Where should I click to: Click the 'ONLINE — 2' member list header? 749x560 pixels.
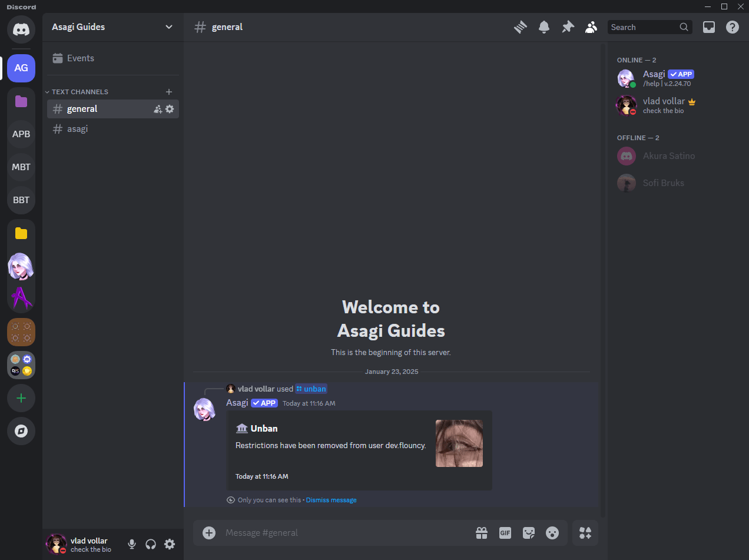click(637, 60)
